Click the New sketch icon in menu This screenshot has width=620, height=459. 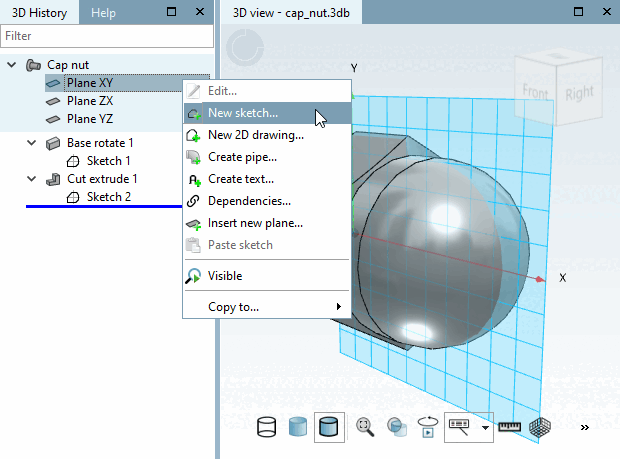[194, 113]
